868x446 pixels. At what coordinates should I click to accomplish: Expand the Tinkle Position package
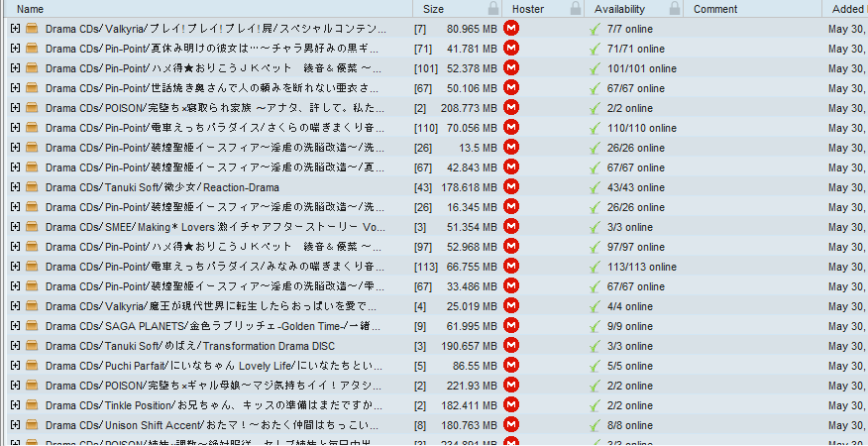point(15,405)
